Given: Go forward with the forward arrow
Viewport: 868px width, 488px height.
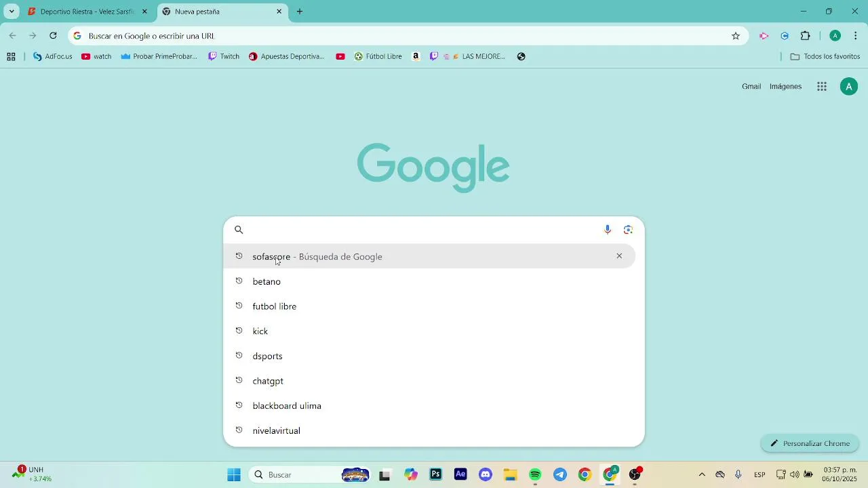Looking at the screenshot, I should [33, 36].
